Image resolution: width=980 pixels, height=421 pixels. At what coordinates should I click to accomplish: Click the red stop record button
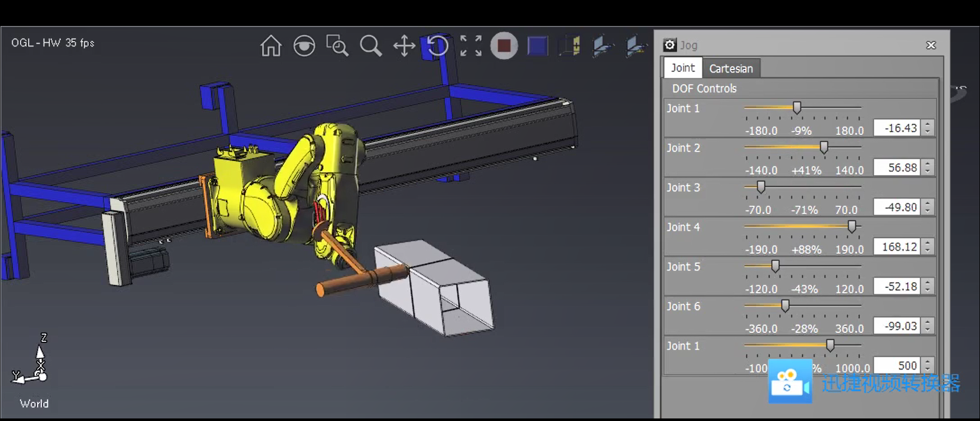coord(504,46)
